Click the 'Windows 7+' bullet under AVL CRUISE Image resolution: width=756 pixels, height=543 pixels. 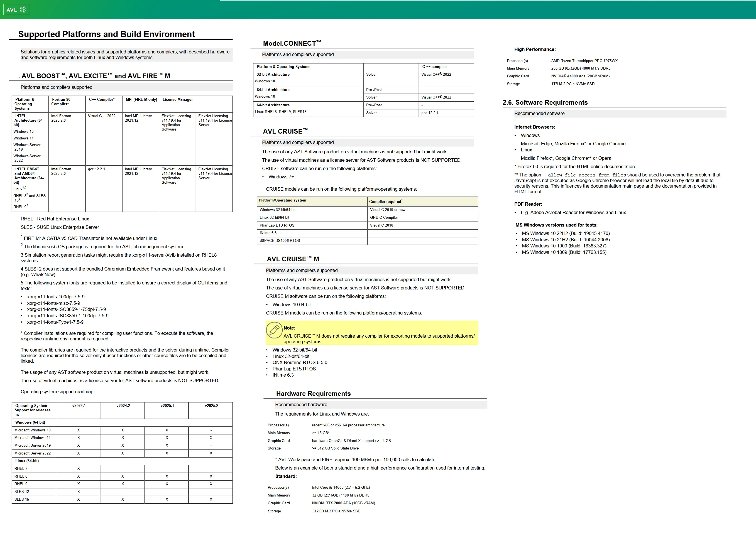tap(281, 177)
